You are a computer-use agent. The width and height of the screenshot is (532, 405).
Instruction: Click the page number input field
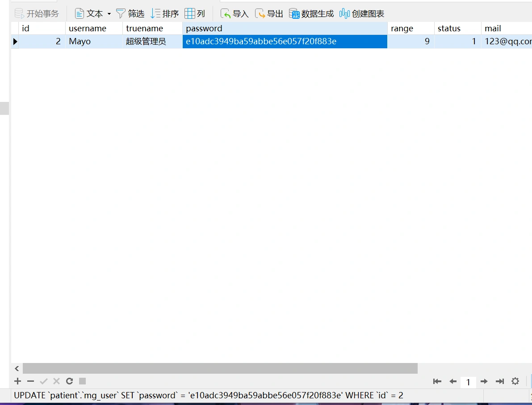(x=468, y=382)
